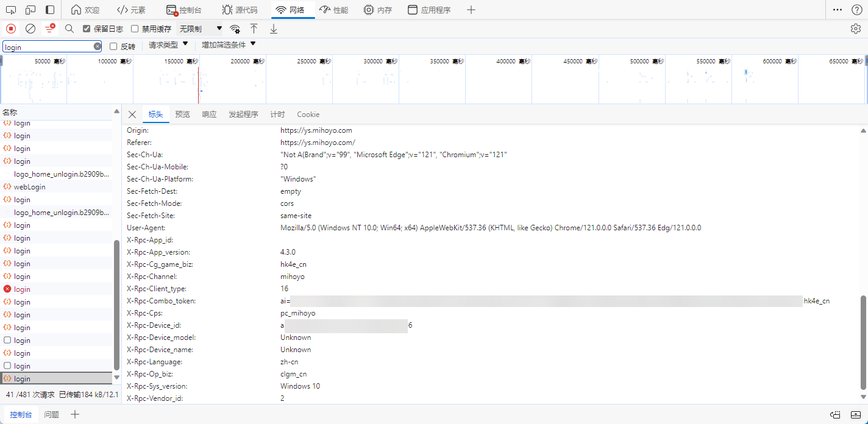Open network conditions Wi-Fi settings icon
Image resolution: width=868 pixels, height=424 pixels.
point(235,29)
